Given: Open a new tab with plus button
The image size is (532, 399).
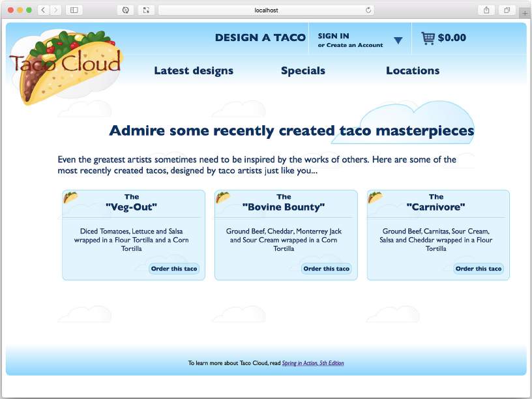Looking at the screenshot, I should [x=524, y=13].
